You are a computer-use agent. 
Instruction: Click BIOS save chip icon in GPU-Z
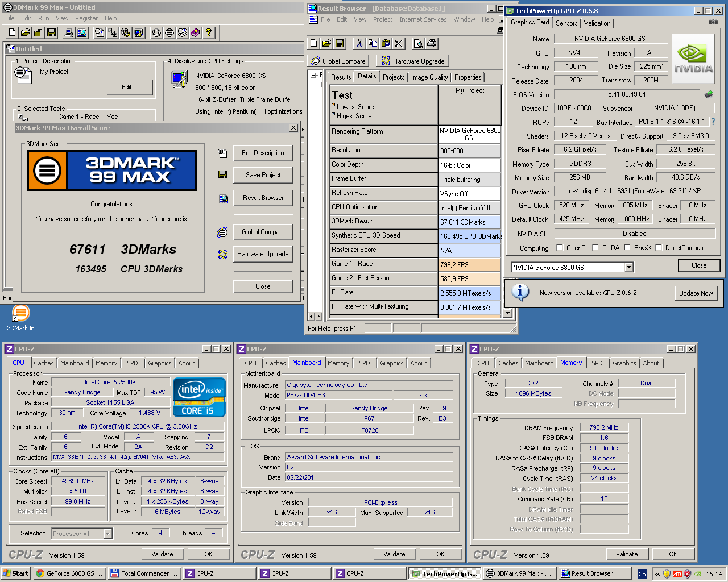point(709,94)
